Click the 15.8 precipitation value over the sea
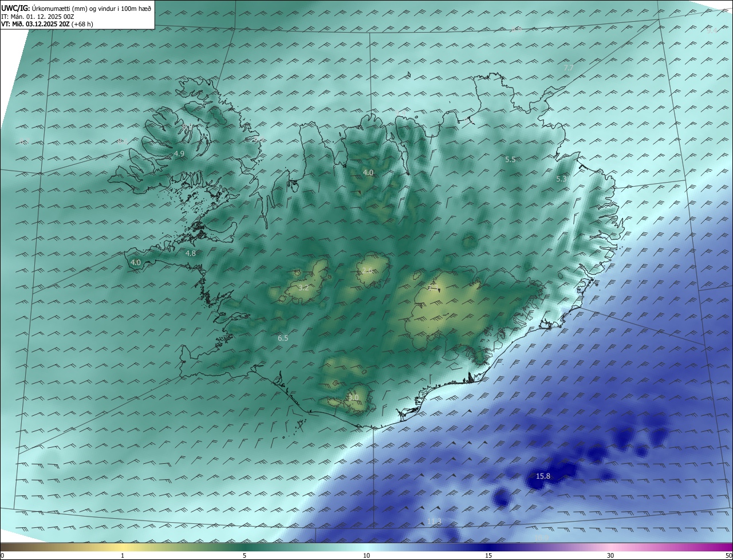 [543, 476]
